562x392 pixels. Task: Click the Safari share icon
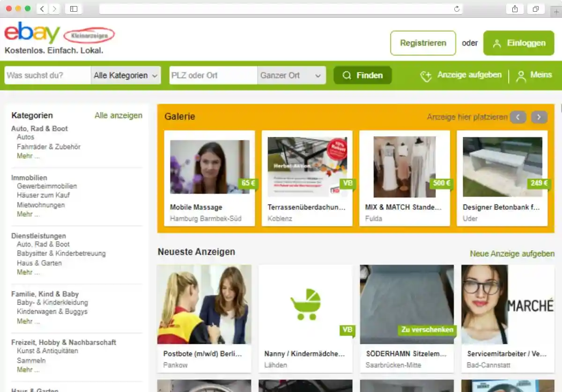pos(515,9)
